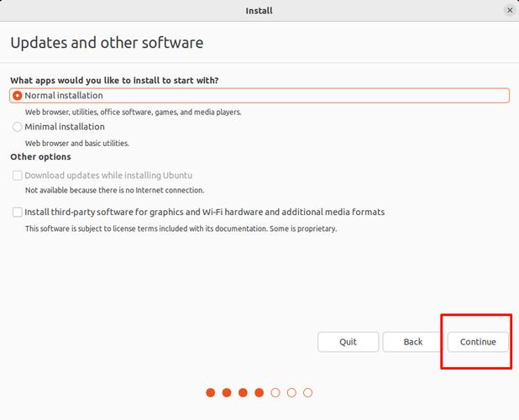Click the third filled progress dot
This screenshot has height=420, width=519.
(243, 392)
